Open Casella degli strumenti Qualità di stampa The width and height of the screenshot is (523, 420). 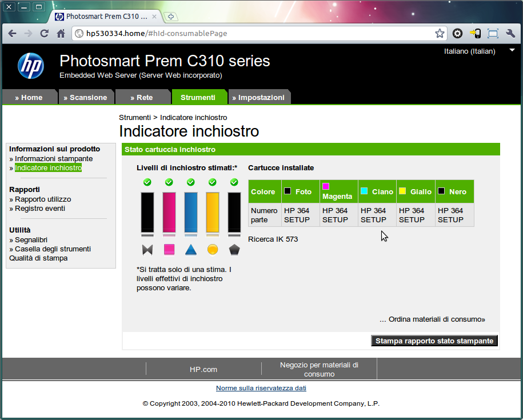(x=50, y=254)
